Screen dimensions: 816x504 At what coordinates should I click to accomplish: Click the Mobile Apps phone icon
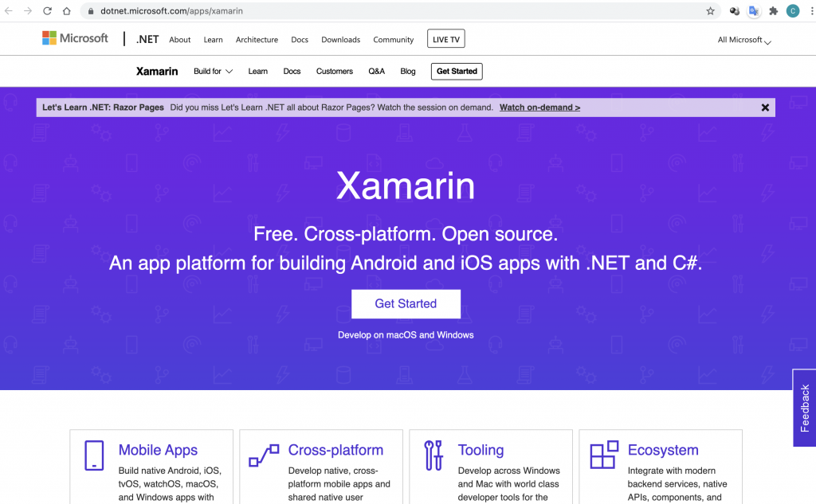(x=94, y=455)
